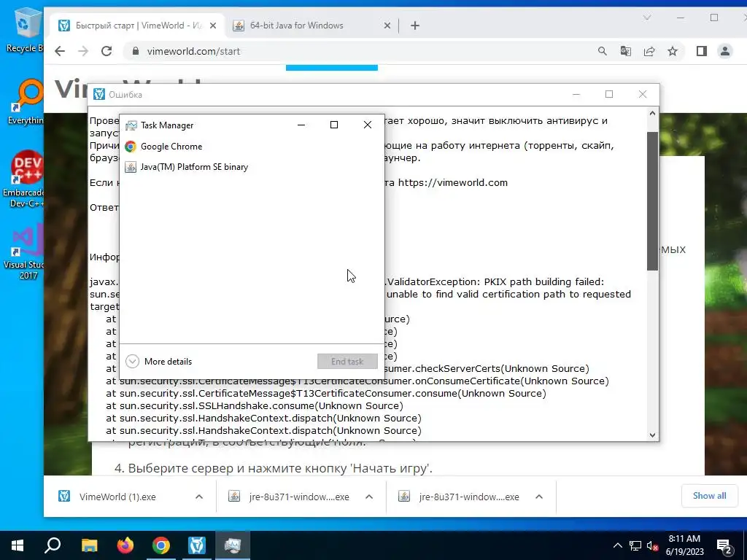
Task: Open the Everything search desktop shortcut
Action: [x=26, y=101]
